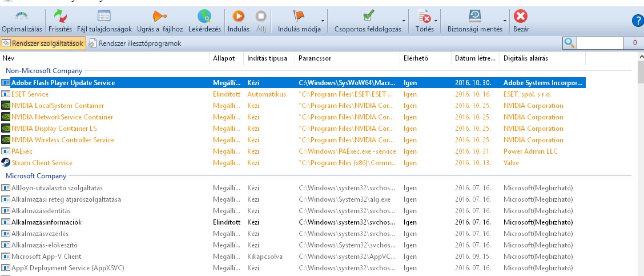
Task: Click the 2016. 09. 15. date cell
Action: click(473, 257)
